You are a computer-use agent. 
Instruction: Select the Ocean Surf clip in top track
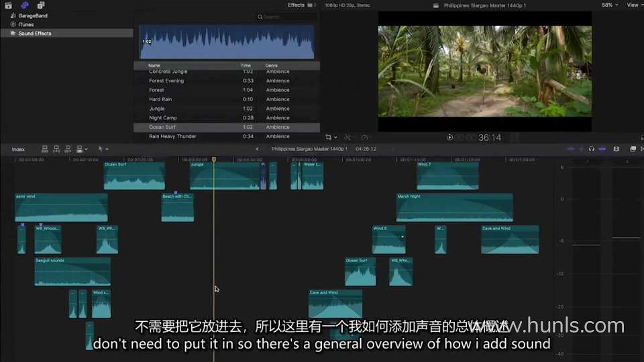[134, 176]
